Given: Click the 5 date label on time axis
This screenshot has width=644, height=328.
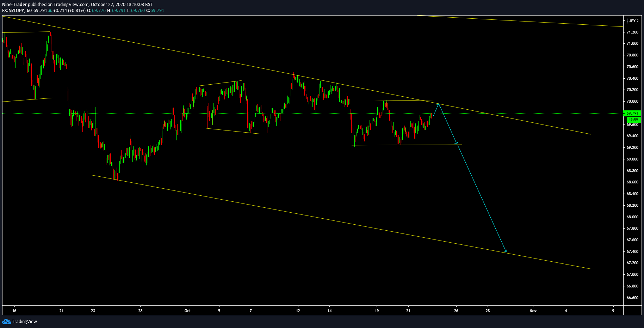Looking at the screenshot, I should pos(219,311).
